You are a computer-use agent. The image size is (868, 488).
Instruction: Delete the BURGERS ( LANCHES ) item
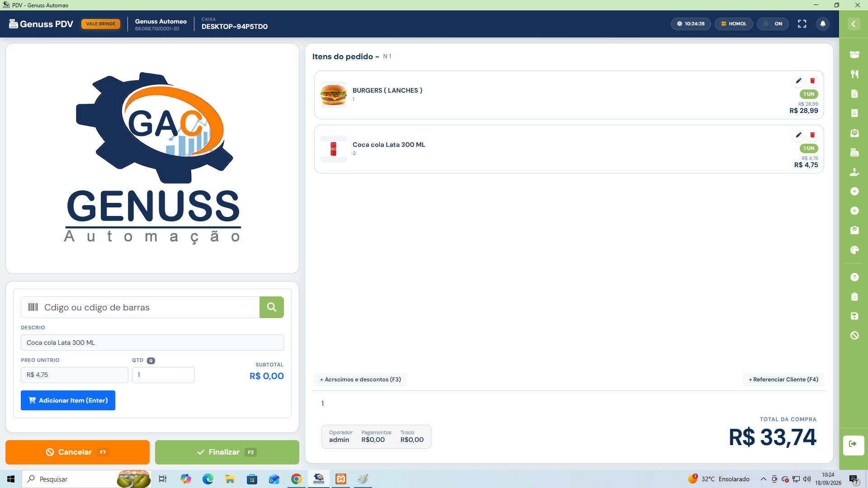(812, 81)
